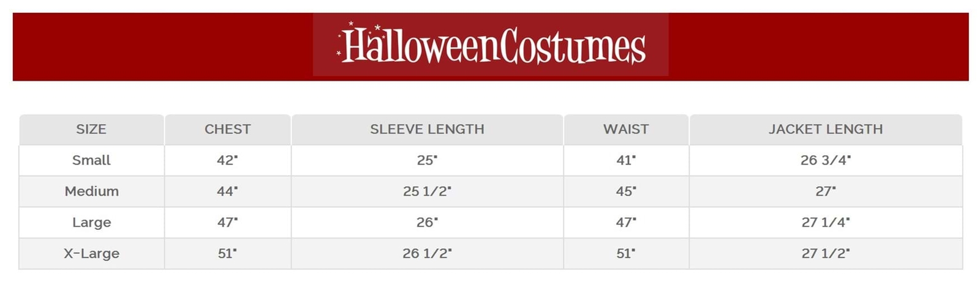Image resolution: width=980 pixels, height=288 pixels.
Task: Click the 44" chest value for Medium
Action: (228, 191)
